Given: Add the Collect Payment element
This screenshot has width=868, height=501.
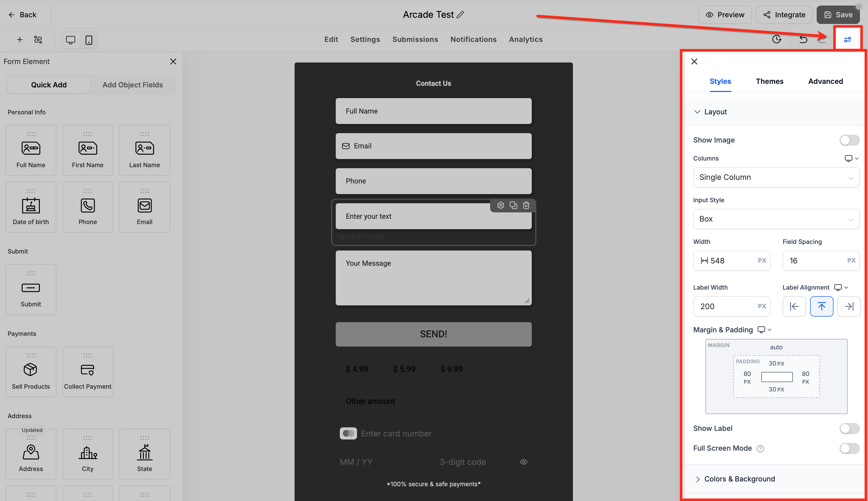Looking at the screenshot, I should pyautogui.click(x=88, y=372).
